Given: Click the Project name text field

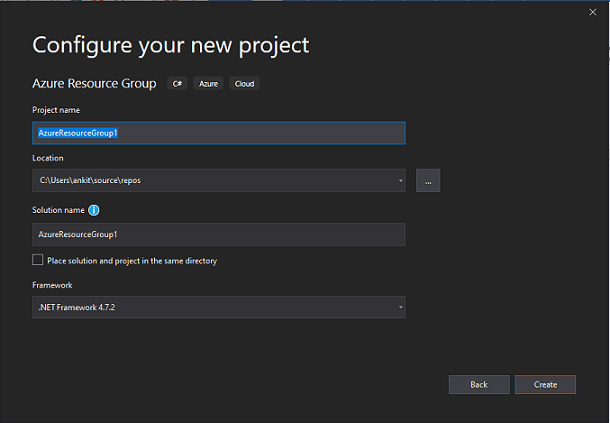Looking at the screenshot, I should pos(219,133).
